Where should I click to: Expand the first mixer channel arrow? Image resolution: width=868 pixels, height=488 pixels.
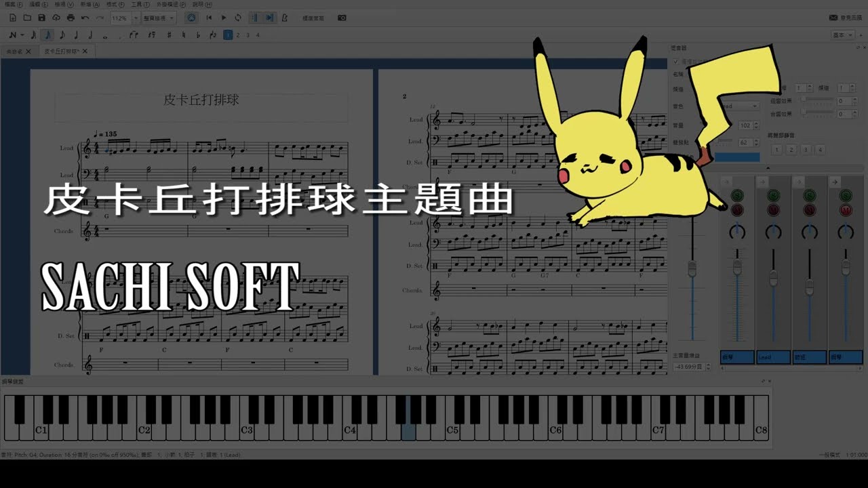726,182
